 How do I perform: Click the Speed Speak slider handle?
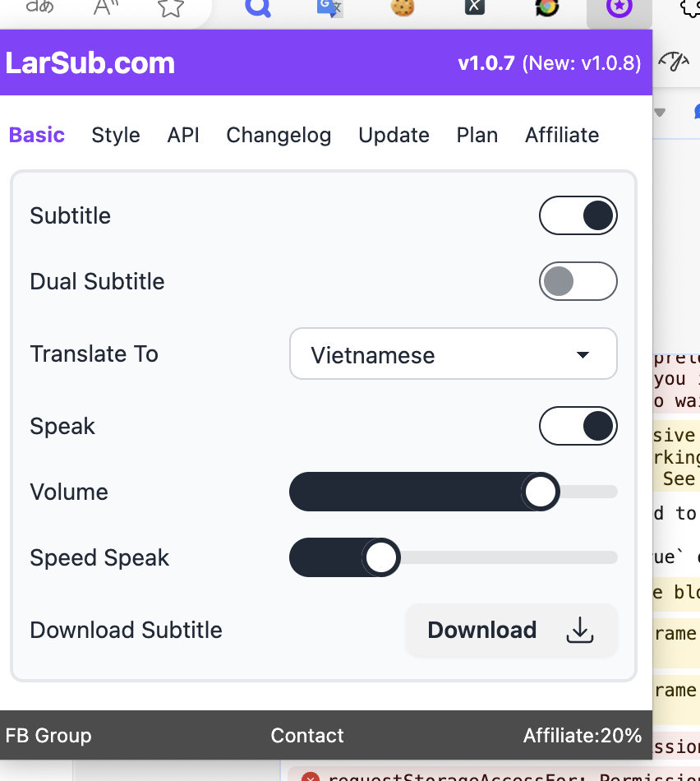381,557
